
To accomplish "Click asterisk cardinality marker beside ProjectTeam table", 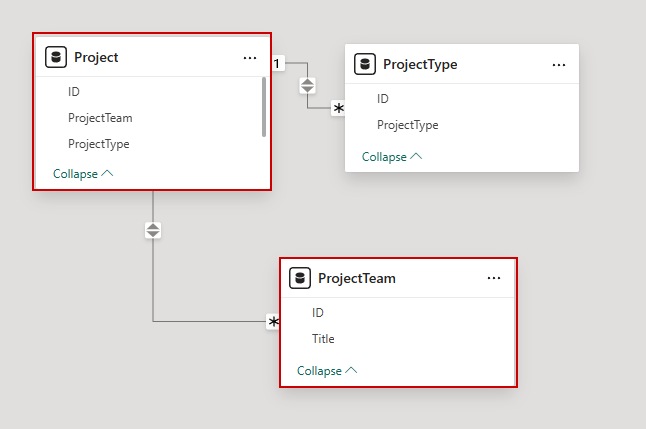I will pyautogui.click(x=272, y=322).
